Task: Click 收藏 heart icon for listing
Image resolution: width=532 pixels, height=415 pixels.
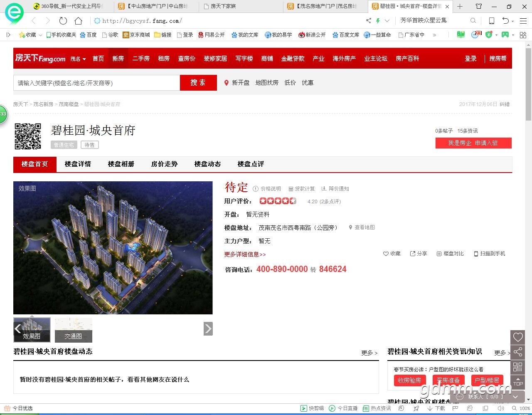Action: tap(392, 254)
